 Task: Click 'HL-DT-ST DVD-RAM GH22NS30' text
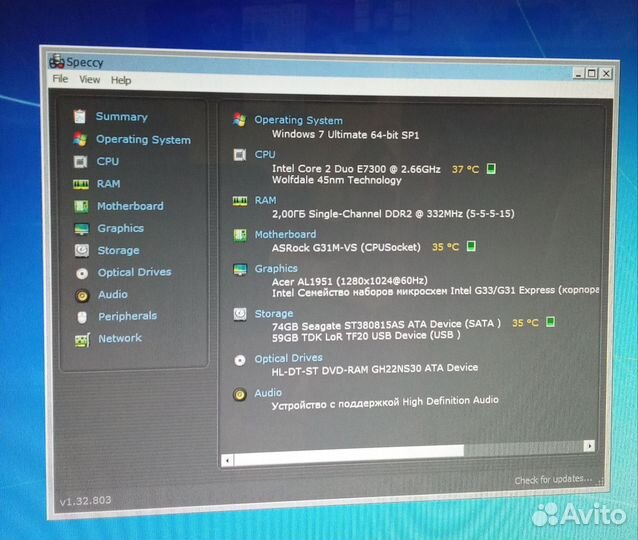pos(346,371)
